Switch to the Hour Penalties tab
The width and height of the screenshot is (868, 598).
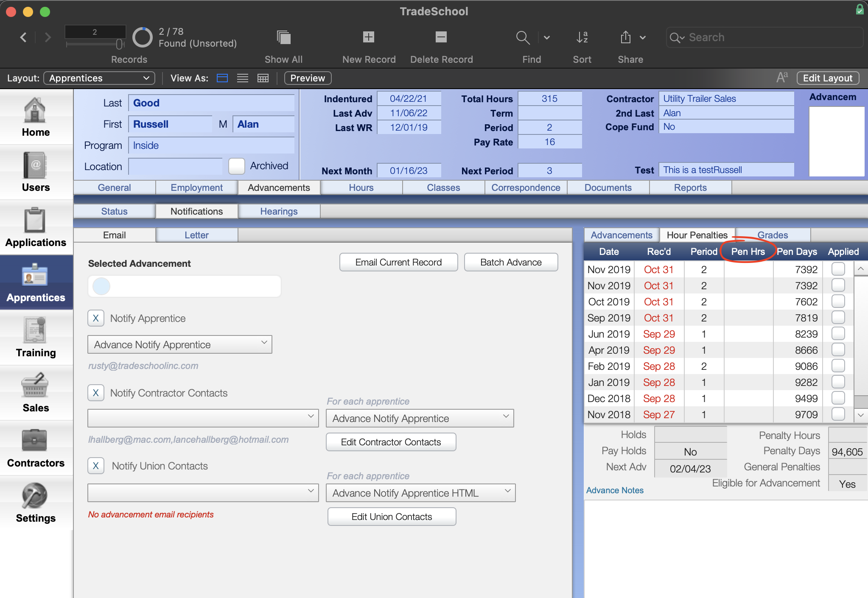pyautogui.click(x=697, y=235)
